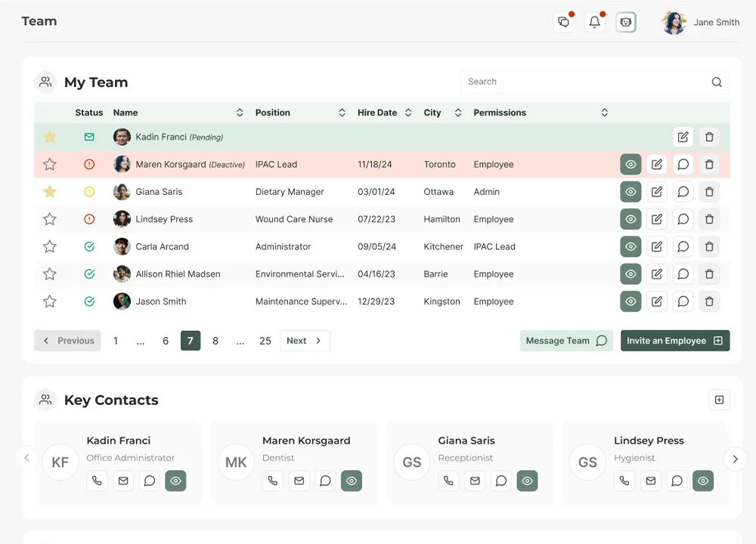756x544 pixels.
Task: Click the magnifier icon in the search bar
Action: coord(716,81)
